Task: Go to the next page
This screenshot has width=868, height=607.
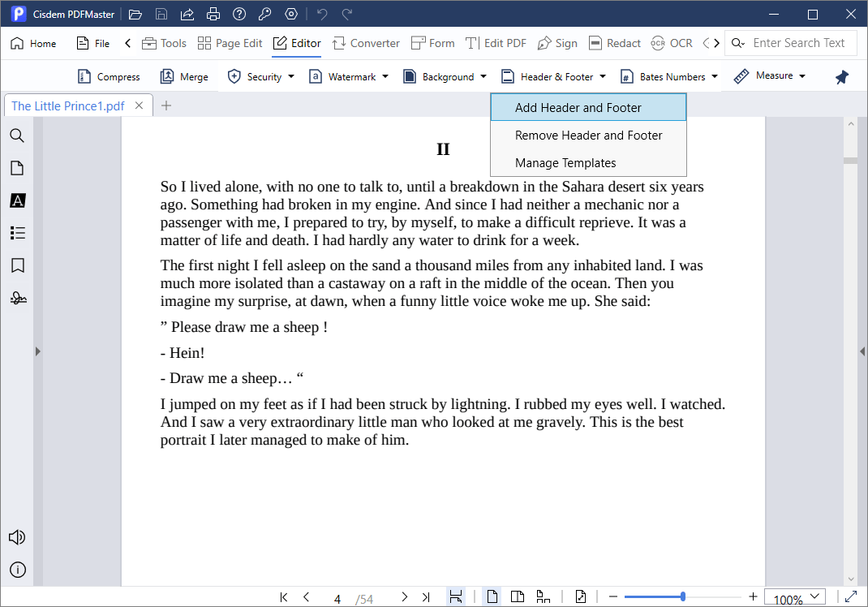Action: [x=405, y=597]
